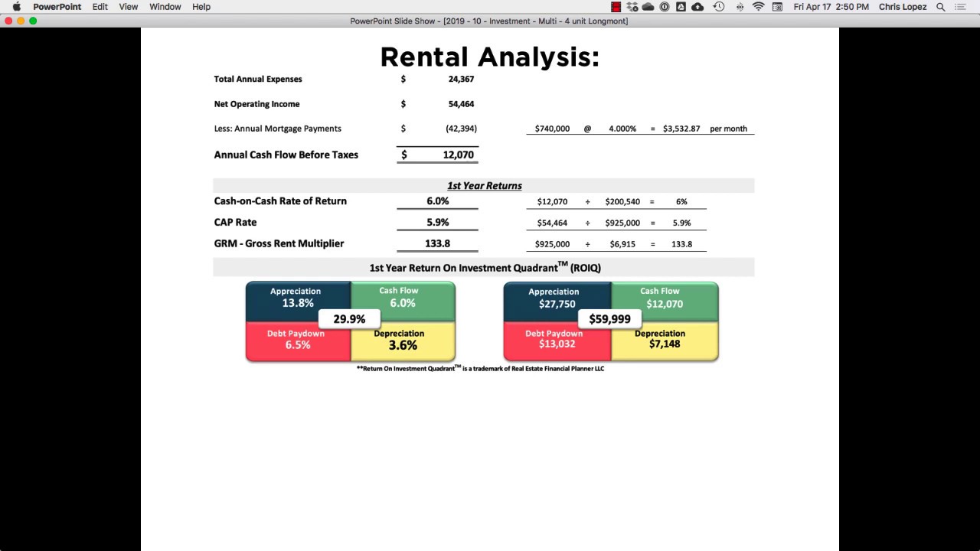Click the Depreciation $7,148 quadrant
The width and height of the screenshot is (980, 551).
(665, 341)
